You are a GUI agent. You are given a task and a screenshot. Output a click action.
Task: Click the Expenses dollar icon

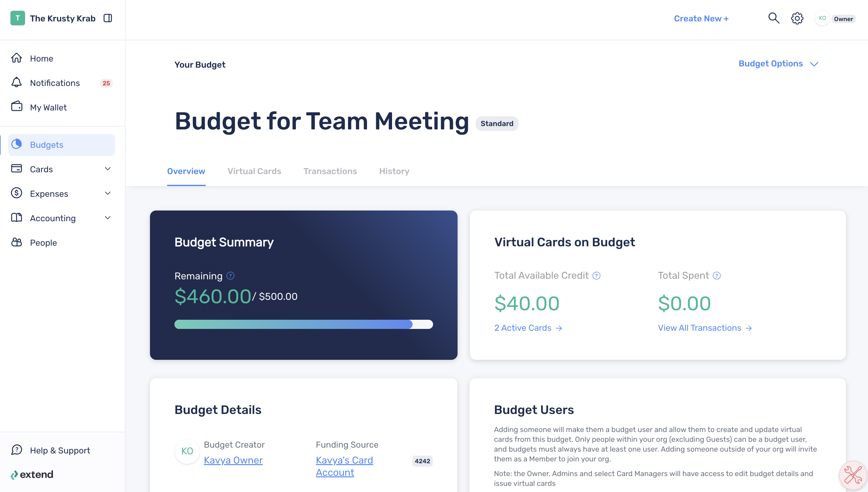click(17, 193)
